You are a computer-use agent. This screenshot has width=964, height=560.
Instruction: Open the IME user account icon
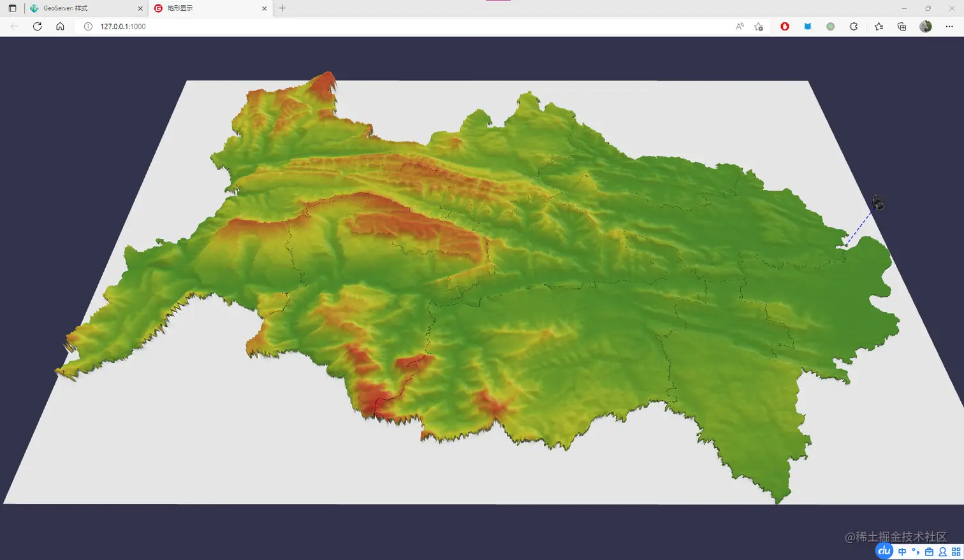[942, 552]
